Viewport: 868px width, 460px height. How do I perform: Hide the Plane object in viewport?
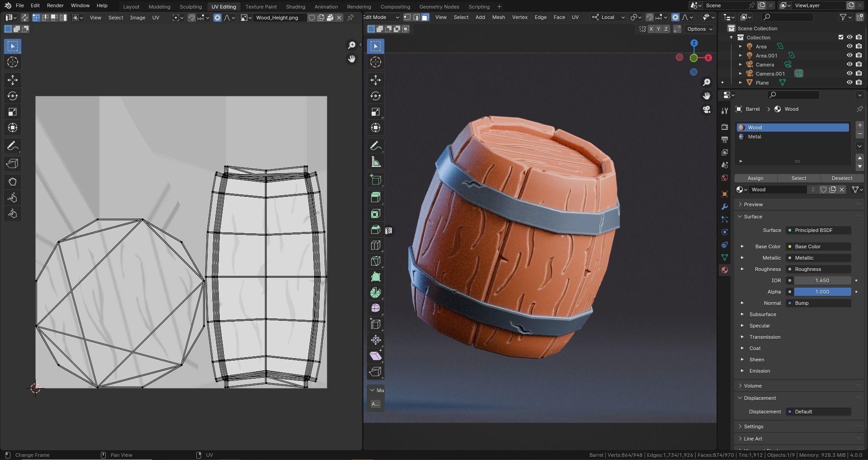point(849,82)
